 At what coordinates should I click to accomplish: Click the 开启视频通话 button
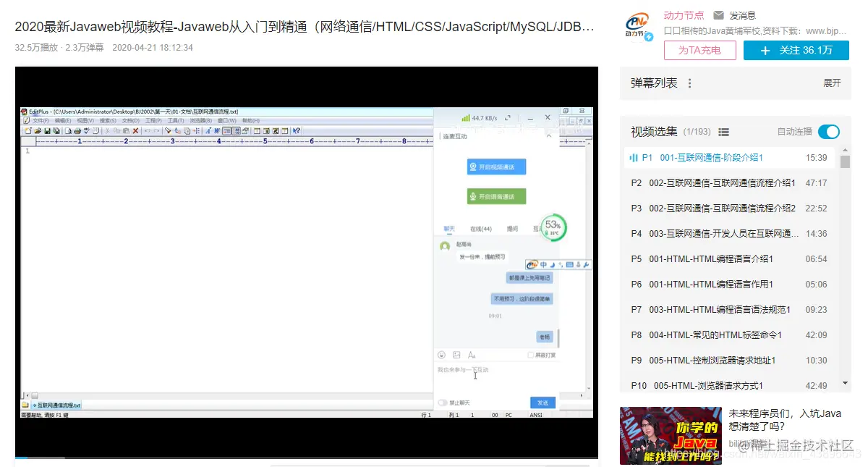pos(496,167)
